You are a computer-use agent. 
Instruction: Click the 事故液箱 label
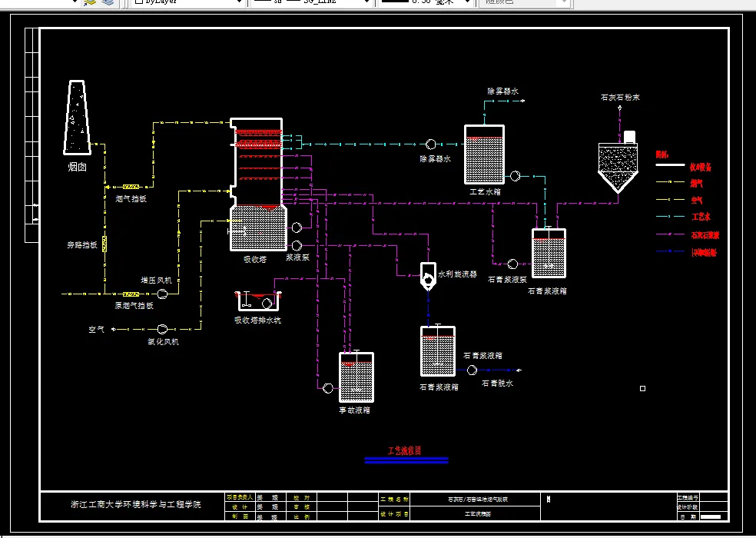[354, 410]
